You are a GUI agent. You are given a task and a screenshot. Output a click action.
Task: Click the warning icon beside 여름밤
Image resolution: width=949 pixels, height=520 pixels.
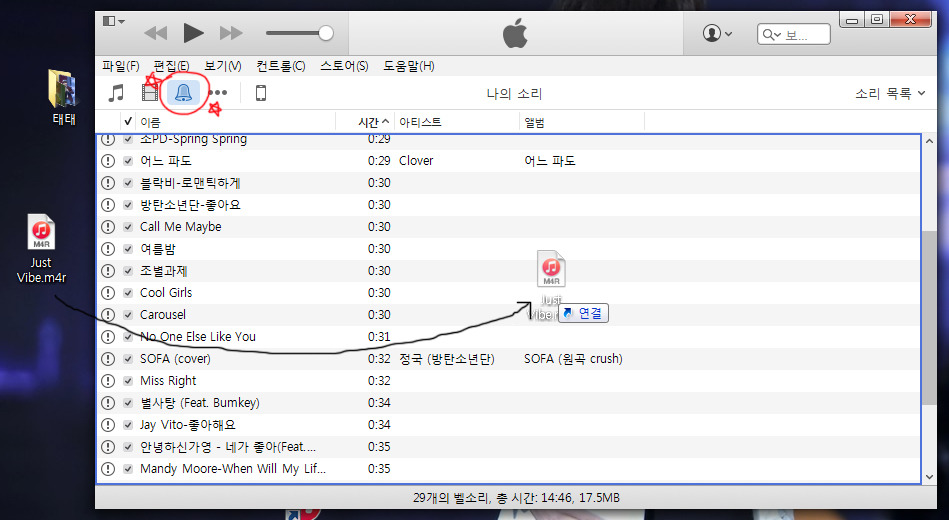pyautogui.click(x=108, y=249)
